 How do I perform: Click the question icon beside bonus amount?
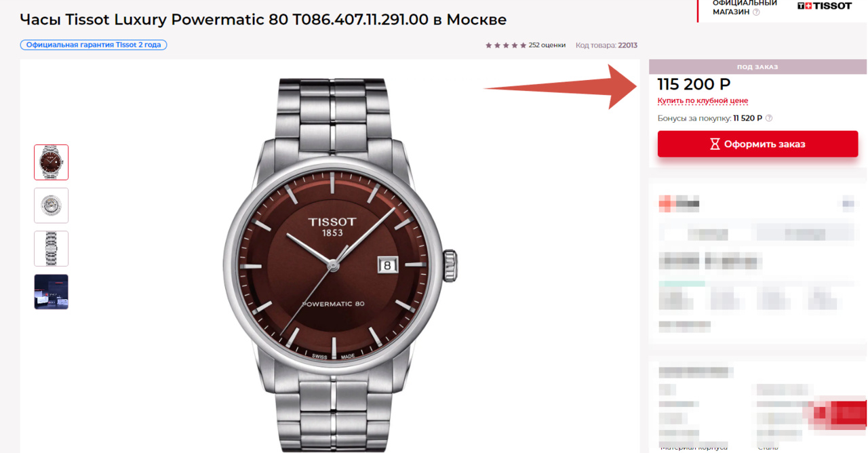coord(769,118)
